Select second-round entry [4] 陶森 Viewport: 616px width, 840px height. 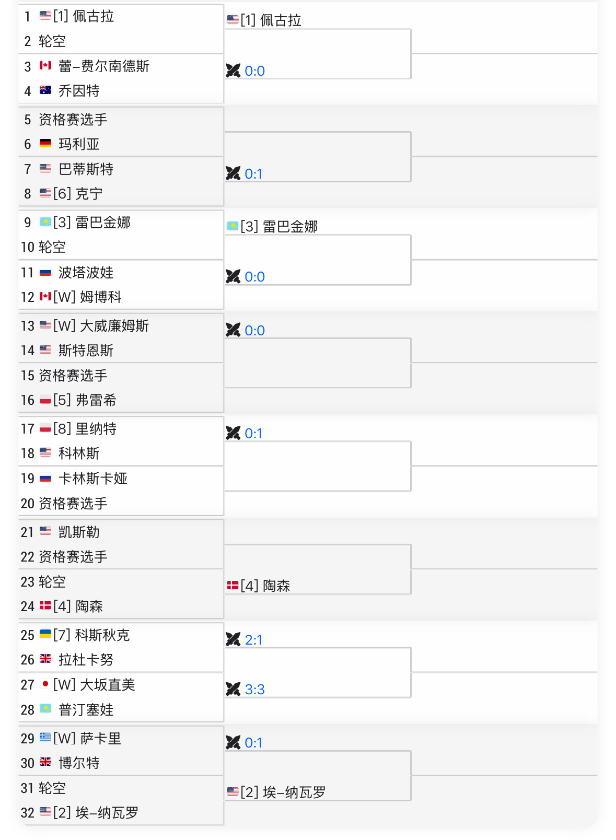tap(265, 586)
